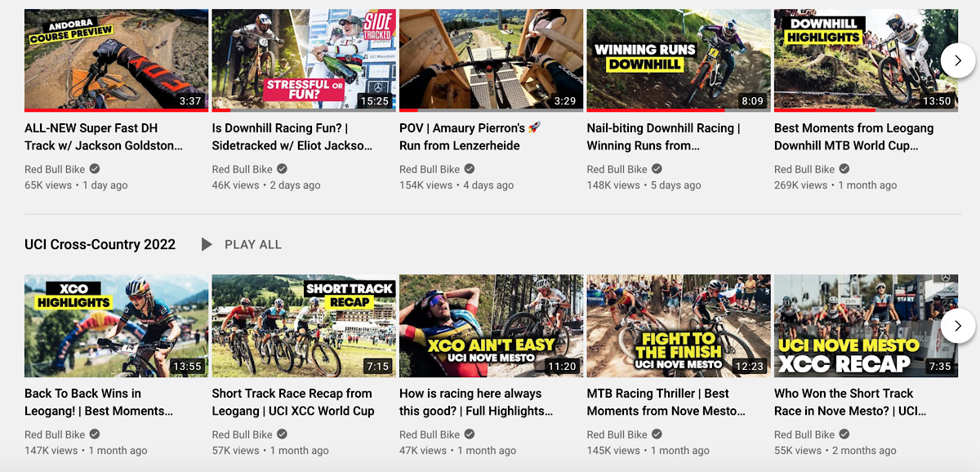The width and height of the screenshot is (980, 472).
Task: Open the Fight to the Finish thumbnail
Action: coord(679,326)
